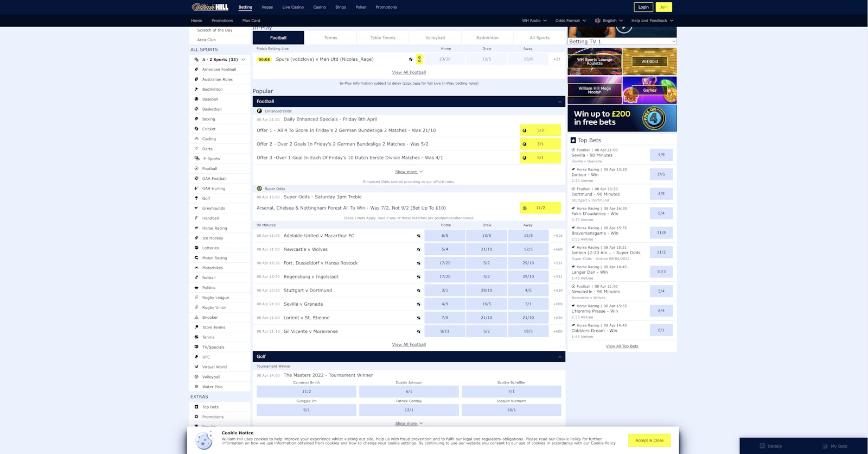Open the Live Casino menu item
The width and height of the screenshot is (868, 454).
tap(293, 7)
